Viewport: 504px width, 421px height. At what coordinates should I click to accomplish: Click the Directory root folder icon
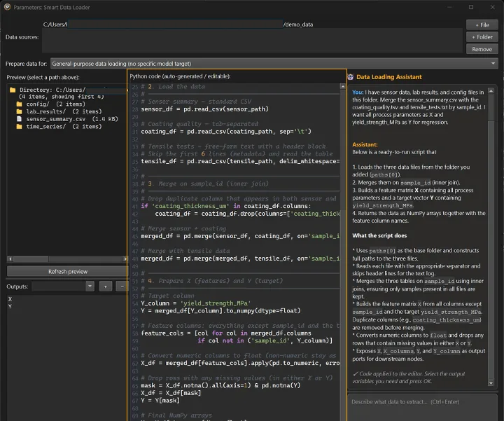(x=13, y=90)
